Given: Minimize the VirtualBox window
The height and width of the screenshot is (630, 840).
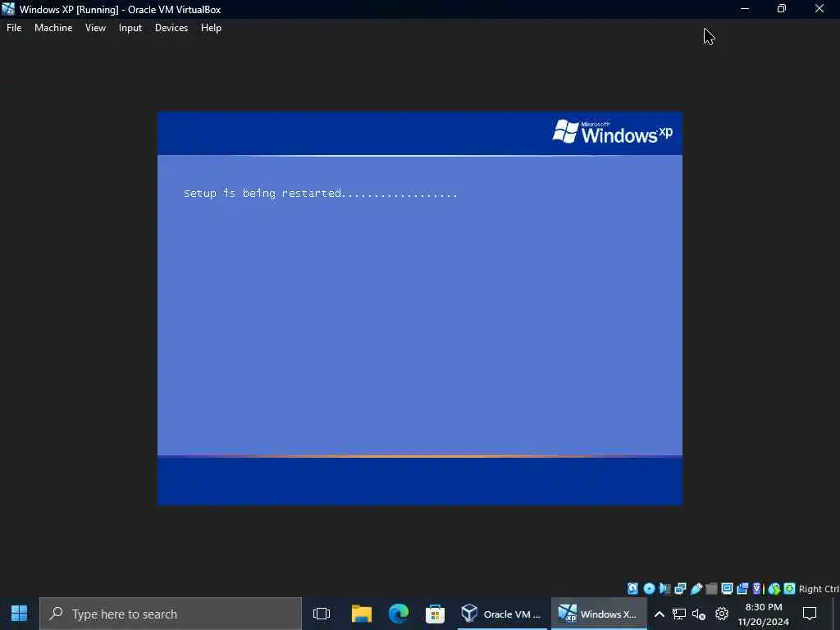Looking at the screenshot, I should (x=745, y=8).
